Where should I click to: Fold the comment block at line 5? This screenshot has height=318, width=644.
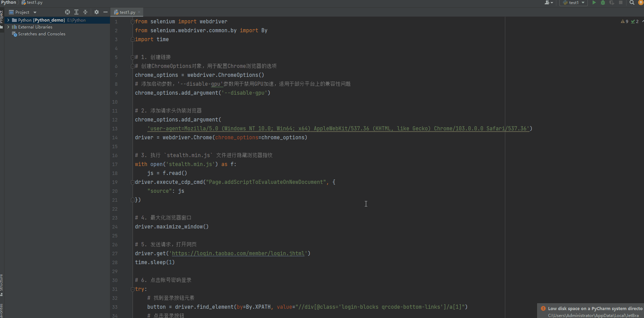tap(133, 57)
